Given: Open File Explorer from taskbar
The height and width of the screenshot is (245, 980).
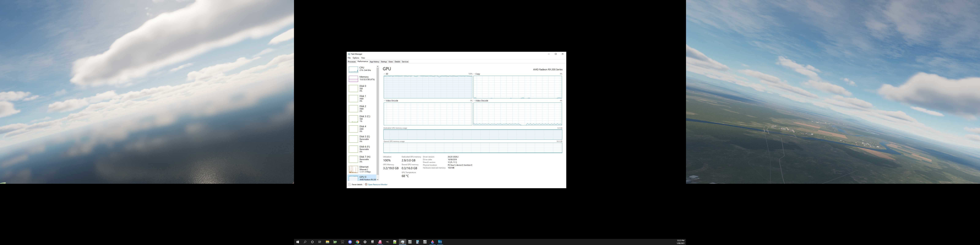Looking at the screenshot, I should pyautogui.click(x=327, y=242).
